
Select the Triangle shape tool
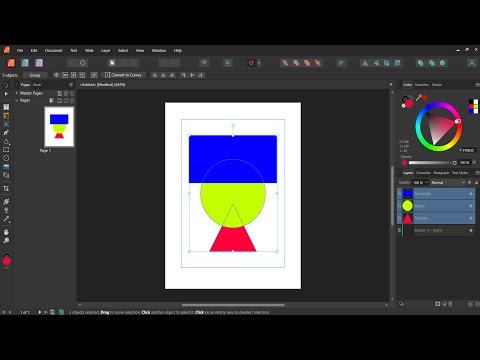tap(6, 141)
